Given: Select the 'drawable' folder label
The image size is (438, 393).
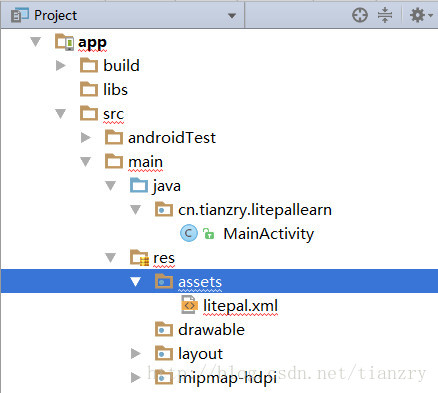Looking at the screenshot, I should (x=211, y=330).
